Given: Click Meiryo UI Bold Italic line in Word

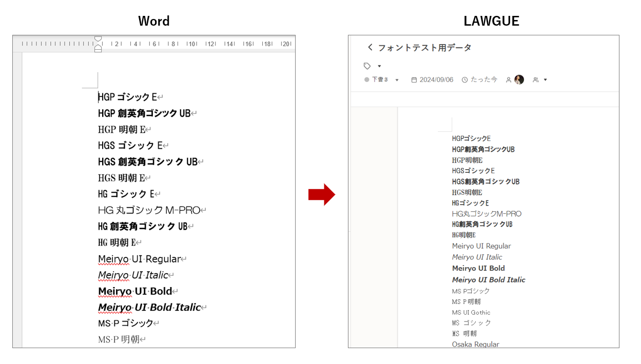Looking at the screenshot, I should click(x=149, y=307).
